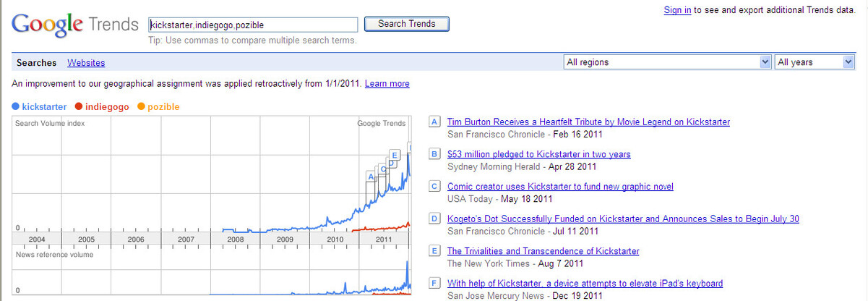868x301 pixels.
Task: Open the All years dropdown
Action: pos(815,62)
